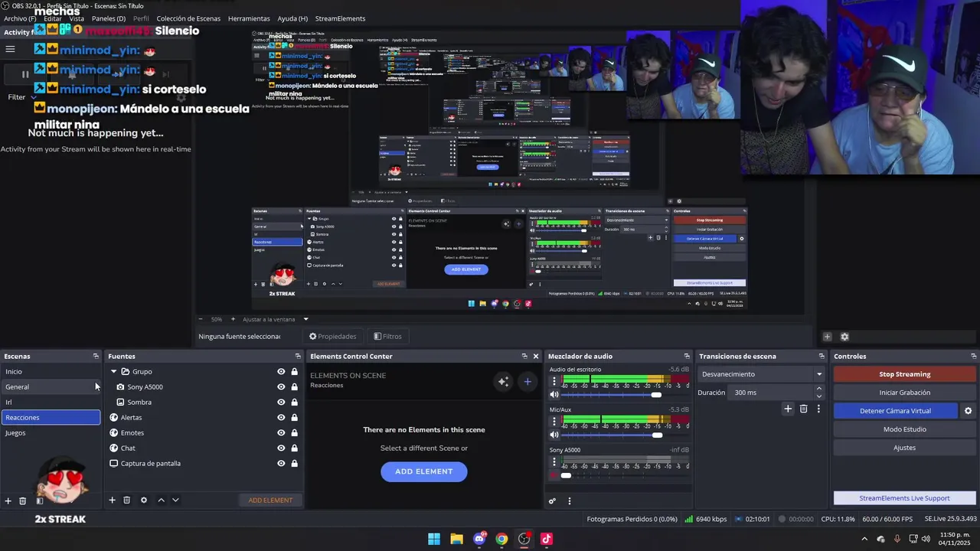The height and width of the screenshot is (551, 980).
Task: Add a scene transition with plus icon
Action: click(788, 409)
